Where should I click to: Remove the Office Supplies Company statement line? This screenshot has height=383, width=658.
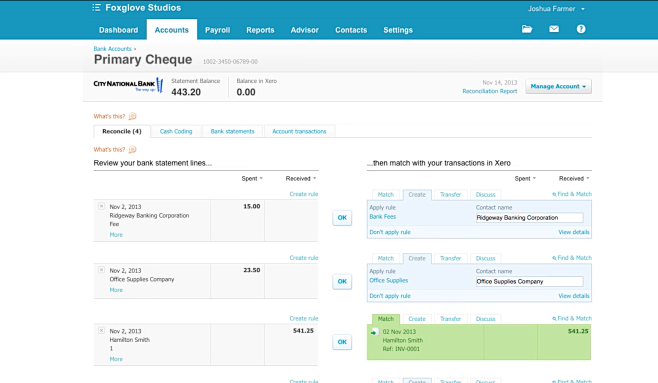[101, 270]
